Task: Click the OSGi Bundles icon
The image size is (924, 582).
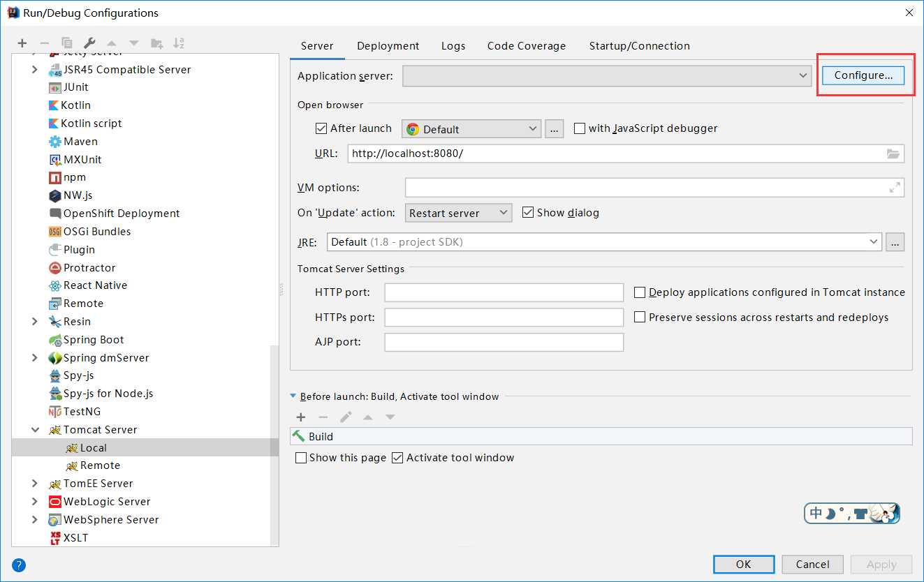Action: pos(55,232)
